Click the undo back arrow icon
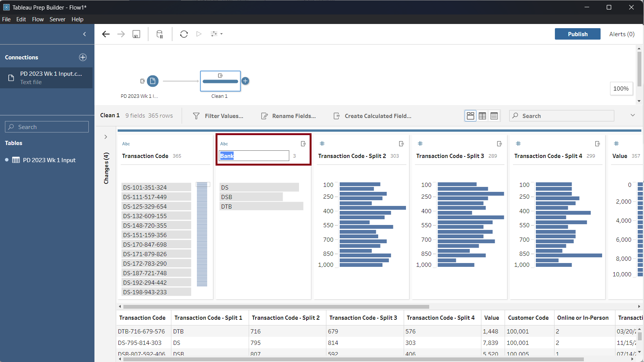Screen dimensions: 644x362 (106, 34)
